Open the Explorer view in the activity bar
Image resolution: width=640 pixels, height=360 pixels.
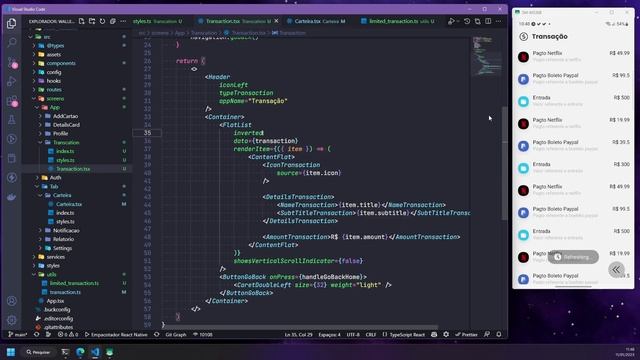[11, 24]
